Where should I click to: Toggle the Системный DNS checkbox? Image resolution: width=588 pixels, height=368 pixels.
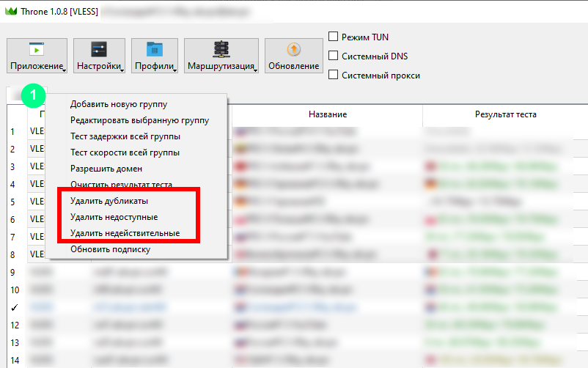pyautogui.click(x=334, y=55)
